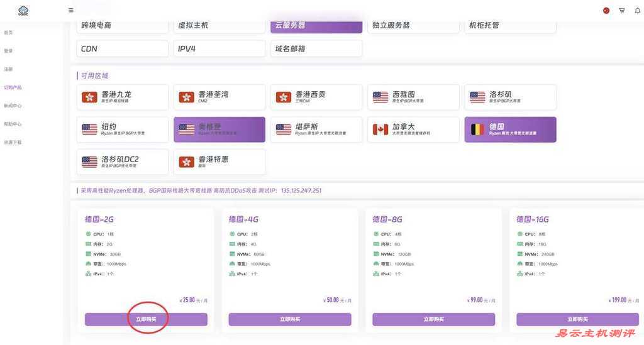Click the test IP 135.125.247.251

[x=301, y=191]
